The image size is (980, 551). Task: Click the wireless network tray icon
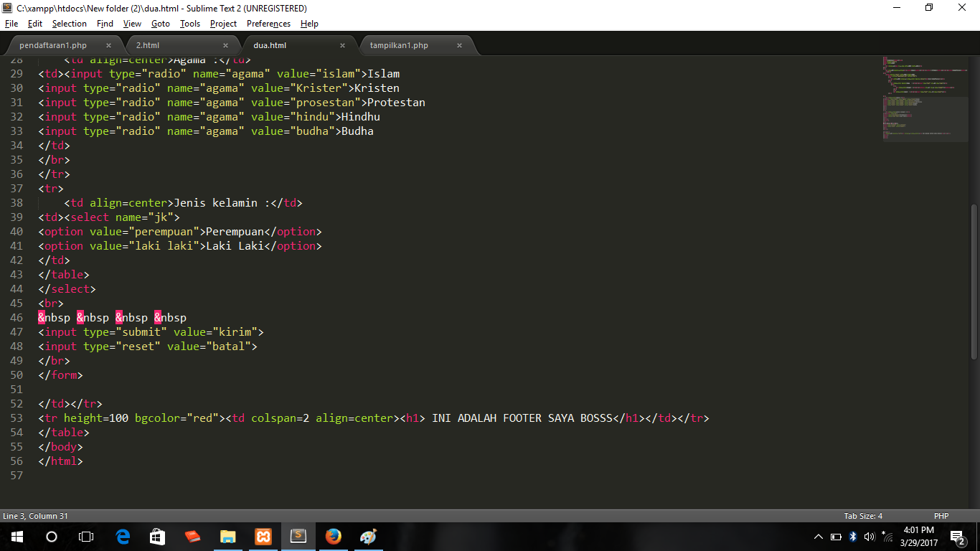pyautogui.click(x=887, y=537)
